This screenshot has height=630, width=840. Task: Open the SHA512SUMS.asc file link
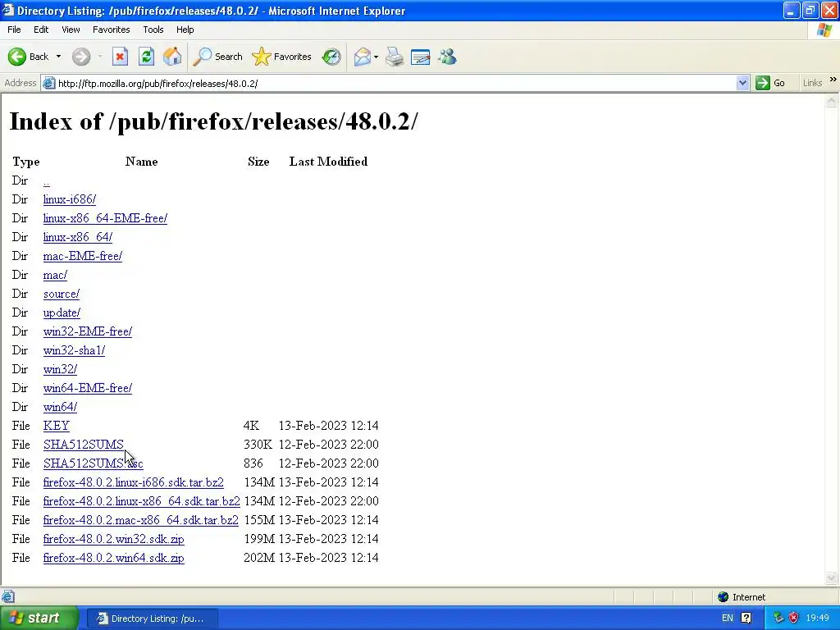click(94, 463)
